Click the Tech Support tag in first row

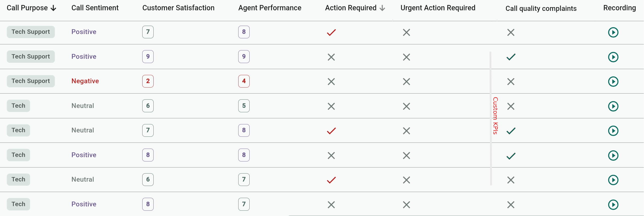tap(31, 32)
